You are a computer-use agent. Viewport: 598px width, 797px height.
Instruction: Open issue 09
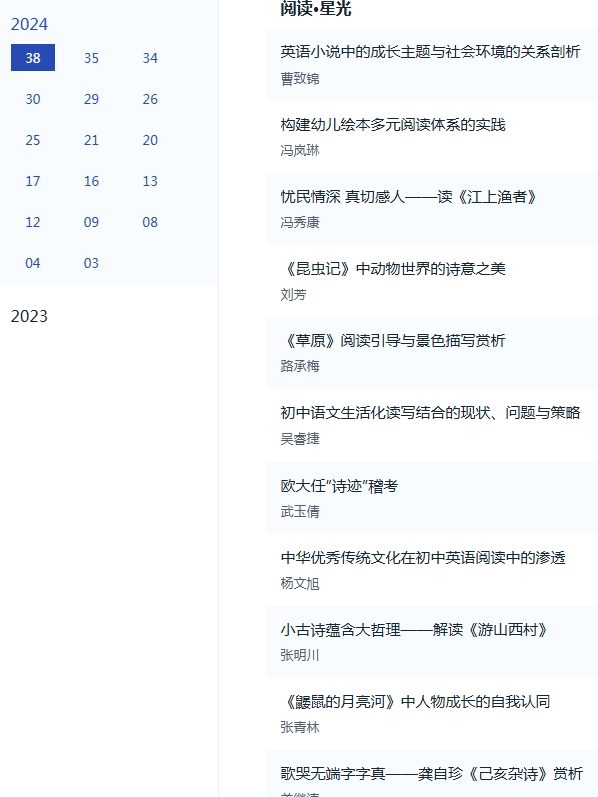pyautogui.click(x=91, y=222)
